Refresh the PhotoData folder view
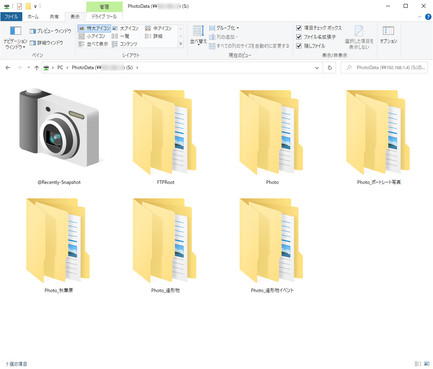The width and height of the screenshot is (433, 369). click(330, 68)
